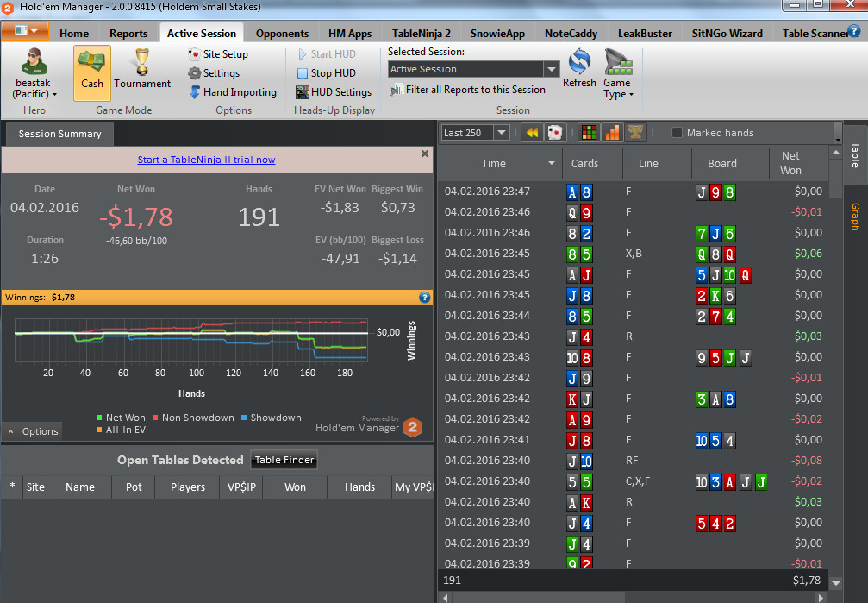The width and height of the screenshot is (868, 603).
Task: Sort hands by the Board column
Action: (722, 164)
